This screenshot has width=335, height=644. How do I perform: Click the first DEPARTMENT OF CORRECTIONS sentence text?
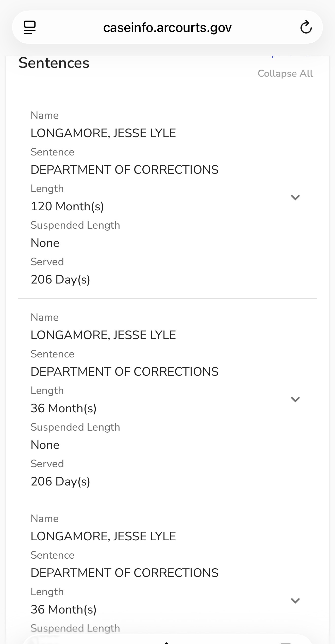coord(124,170)
